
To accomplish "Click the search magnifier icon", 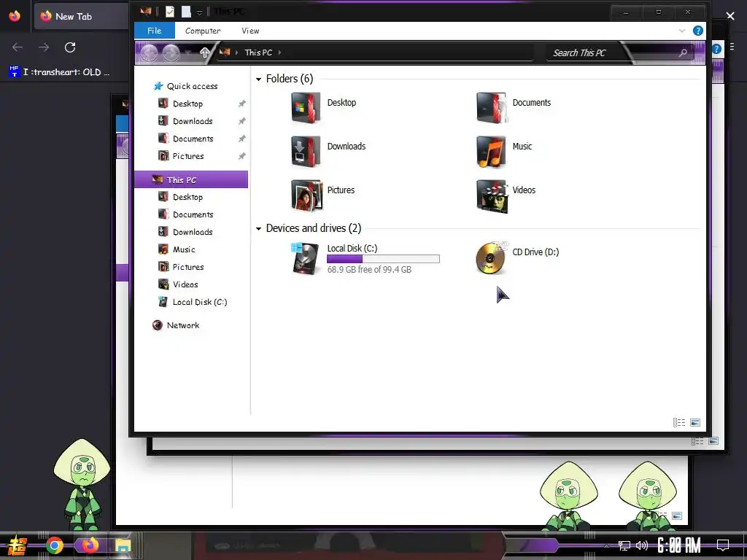I will (683, 52).
